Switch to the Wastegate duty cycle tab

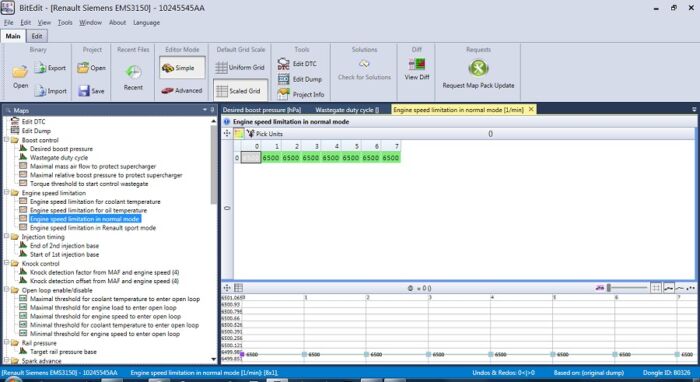(347, 110)
